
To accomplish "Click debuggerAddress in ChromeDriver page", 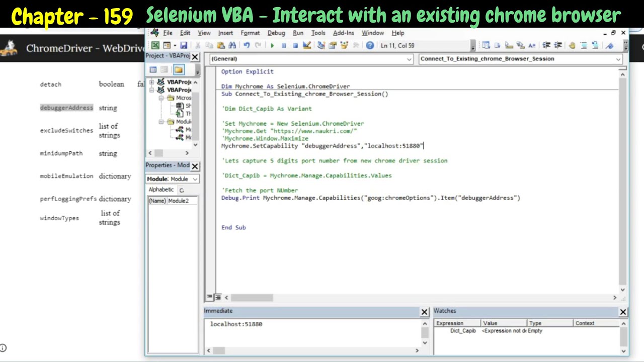I will click(66, 108).
